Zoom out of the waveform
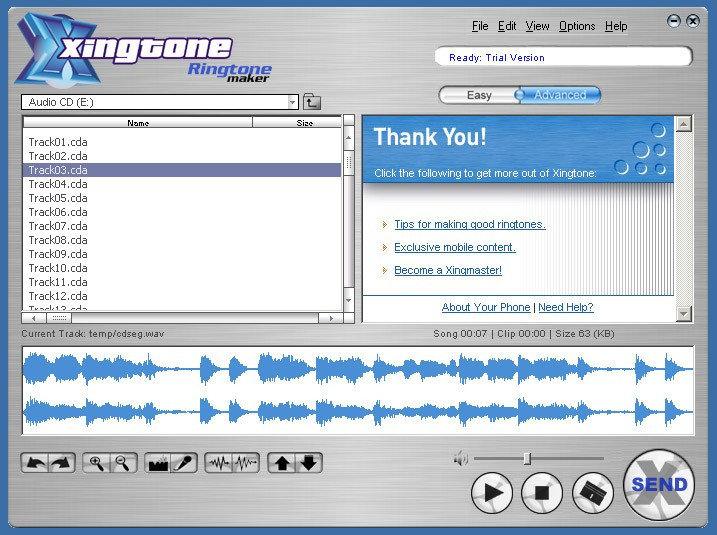The image size is (717, 535). click(x=123, y=463)
